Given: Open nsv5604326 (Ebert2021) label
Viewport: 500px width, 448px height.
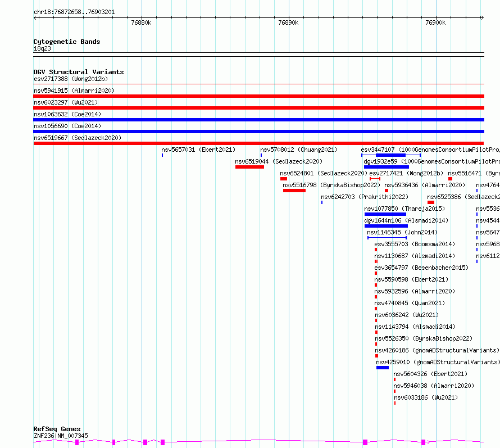Looking at the screenshot, I should click(430, 374).
